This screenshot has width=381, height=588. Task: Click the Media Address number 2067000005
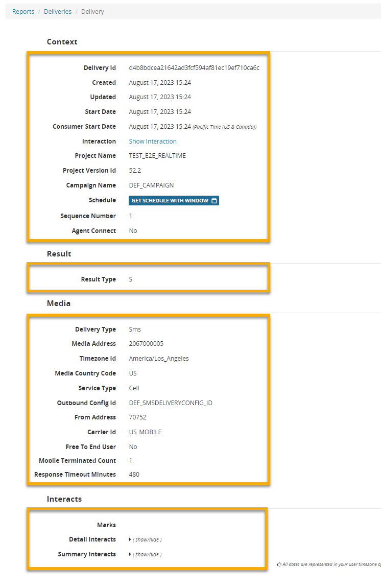(146, 344)
